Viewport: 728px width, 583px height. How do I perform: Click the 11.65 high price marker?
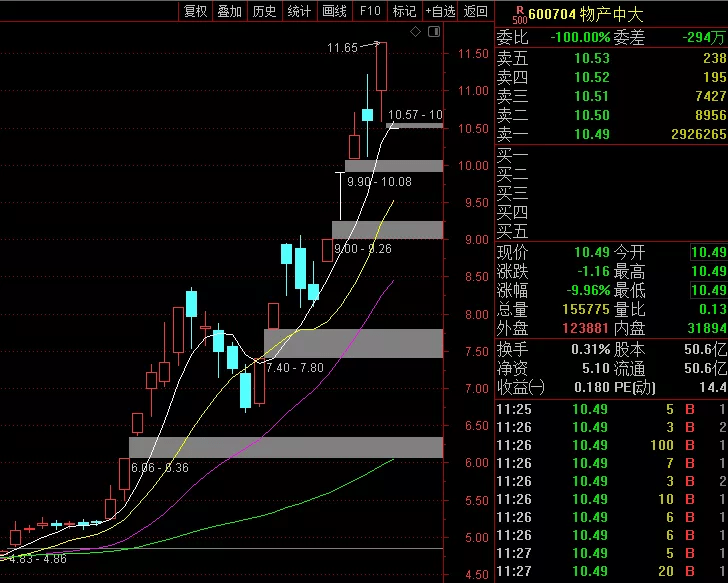click(343, 48)
